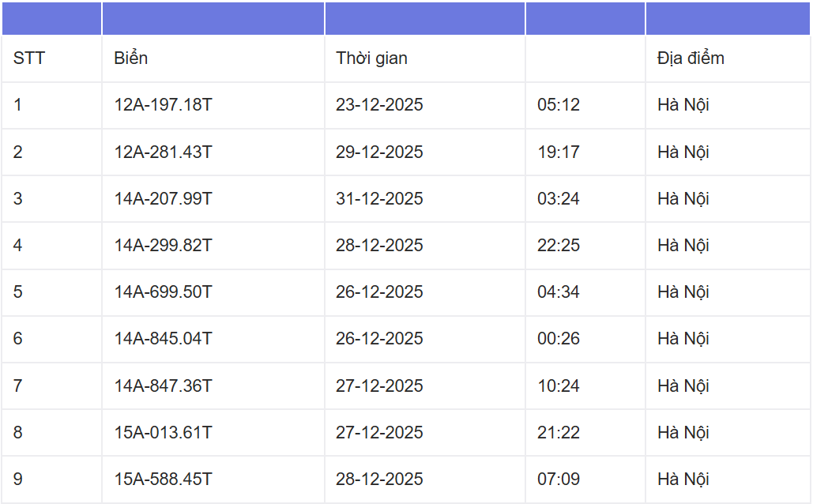
Task: Click the Địa điểm column header
Action: [x=691, y=58]
